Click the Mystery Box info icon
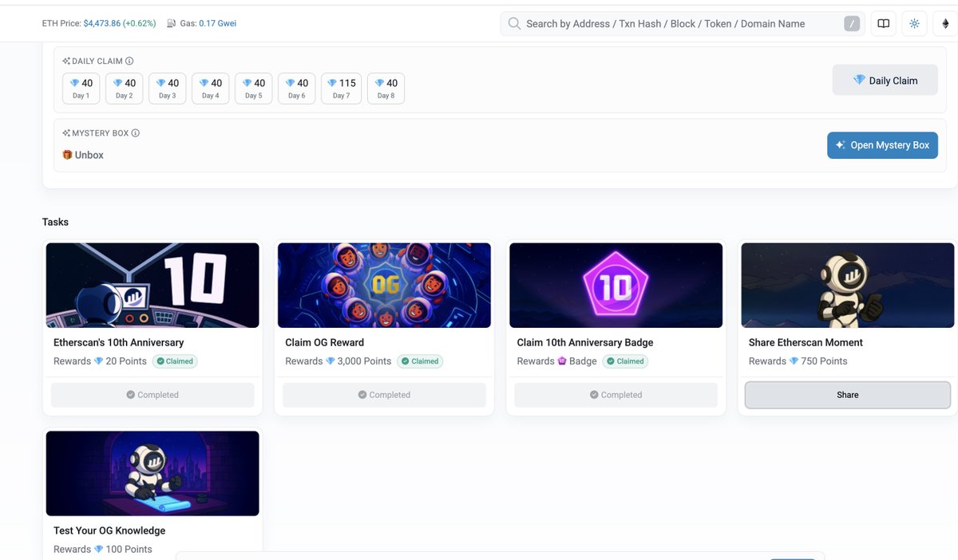This screenshot has width=958, height=560. pyautogui.click(x=135, y=133)
